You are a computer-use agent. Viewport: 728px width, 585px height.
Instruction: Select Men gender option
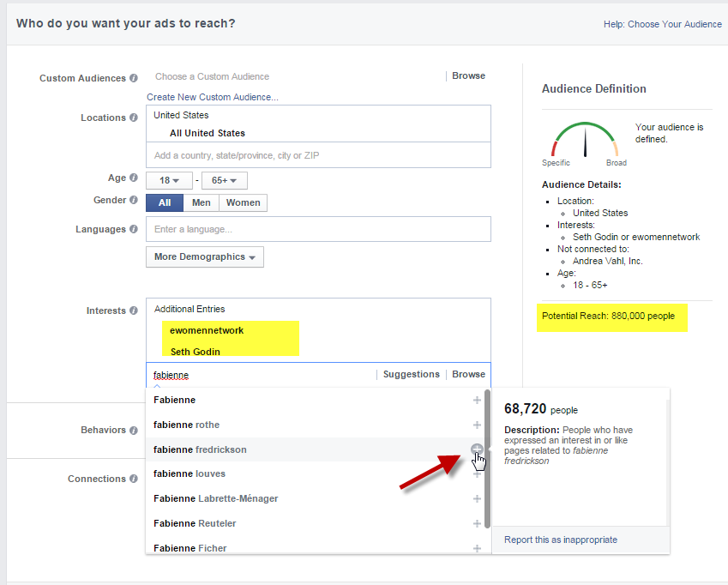[201, 203]
